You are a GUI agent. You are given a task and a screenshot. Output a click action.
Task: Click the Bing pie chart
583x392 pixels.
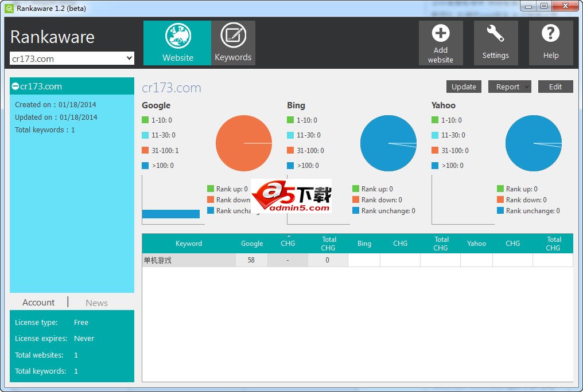tap(388, 143)
